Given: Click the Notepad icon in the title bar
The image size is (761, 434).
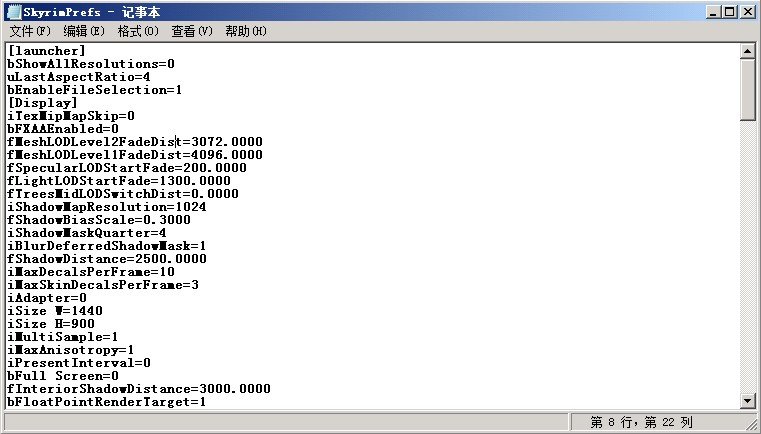Looking at the screenshot, I should [13, 12].
